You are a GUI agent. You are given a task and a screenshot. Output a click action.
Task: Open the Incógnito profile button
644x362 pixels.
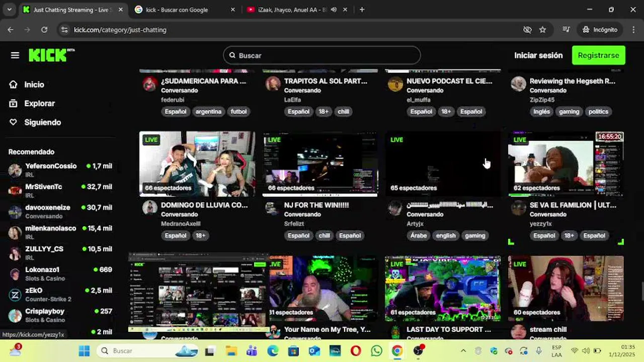click(x=600, y=30)
